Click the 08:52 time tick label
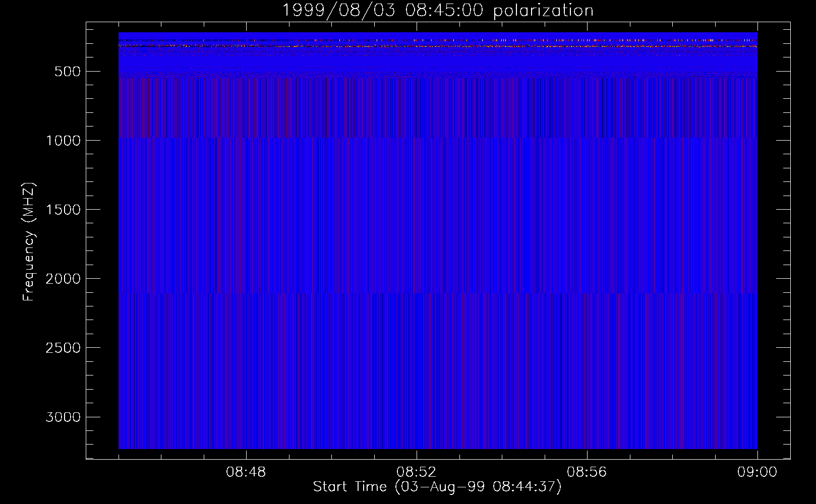Viewport: 816px width, 504px height. [x=417, y=472]
